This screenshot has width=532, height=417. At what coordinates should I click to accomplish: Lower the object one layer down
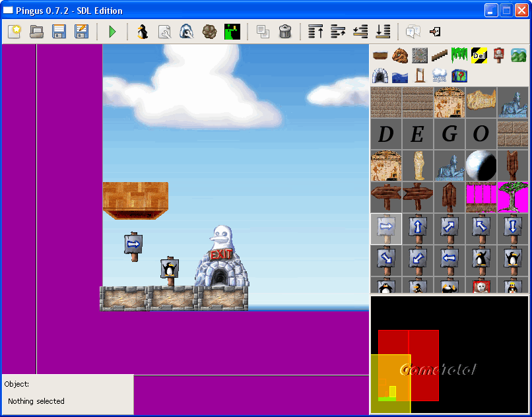[x=360, y=32]
